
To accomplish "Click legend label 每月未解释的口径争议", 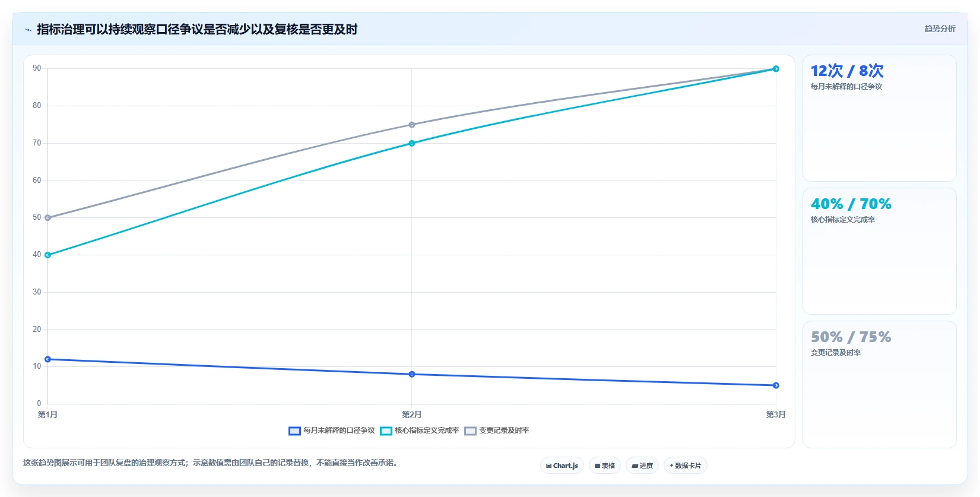I will tap(339, 430).
